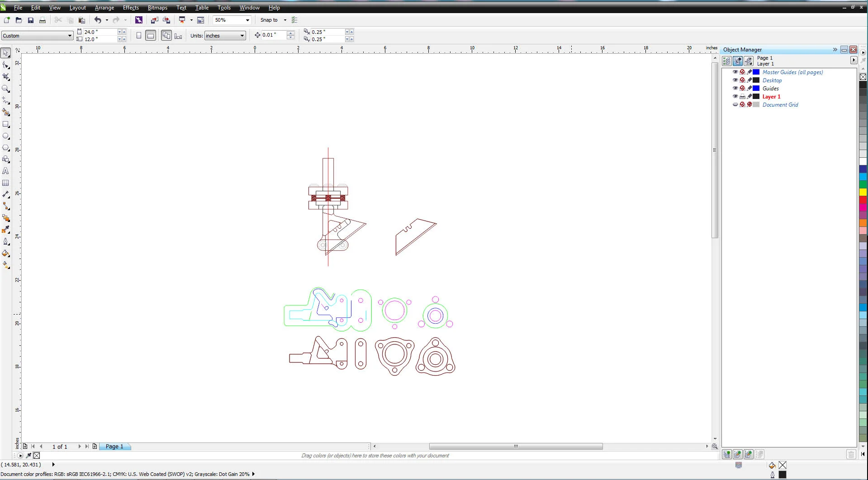Pick the red palette swatch
This screenshot has height=480, width=868.
863,200
